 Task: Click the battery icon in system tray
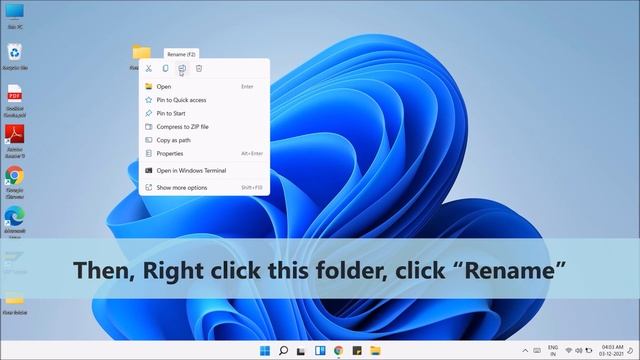(x=589, y=351)
